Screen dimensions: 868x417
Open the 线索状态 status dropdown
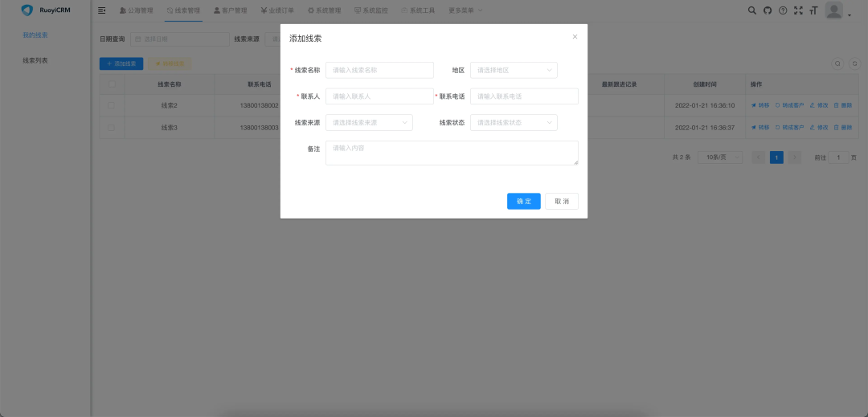pyautogui.click(x=514, y=123)
